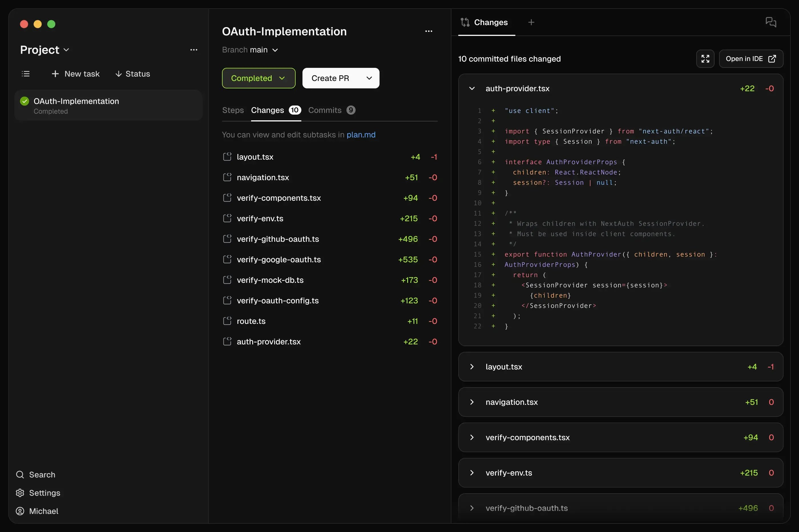Open the OAuth-Implementation title three-dot menu

429,31
